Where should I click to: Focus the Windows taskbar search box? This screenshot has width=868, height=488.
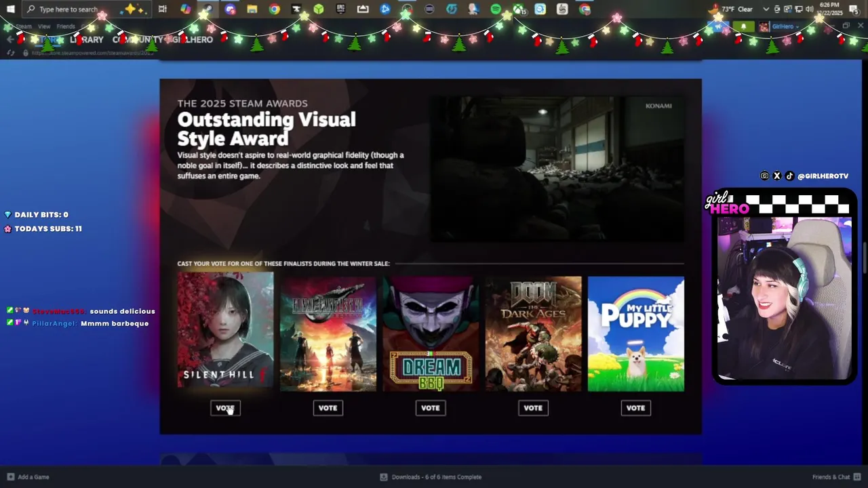pos(88,9)
